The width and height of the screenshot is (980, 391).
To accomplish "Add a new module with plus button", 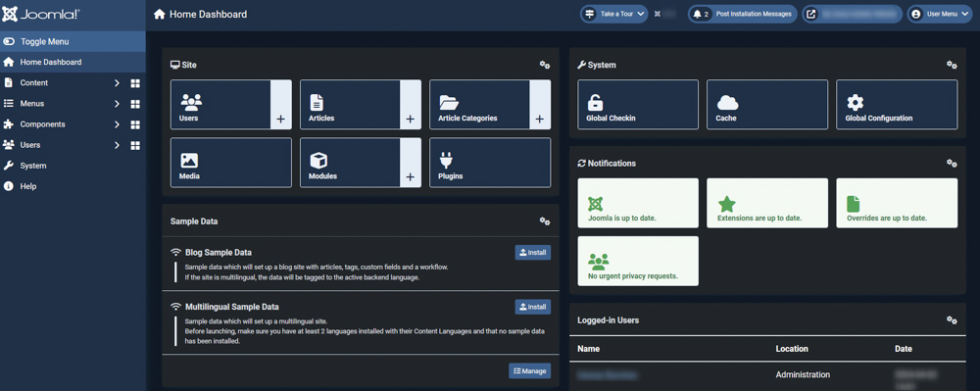I will pos(411,163).
